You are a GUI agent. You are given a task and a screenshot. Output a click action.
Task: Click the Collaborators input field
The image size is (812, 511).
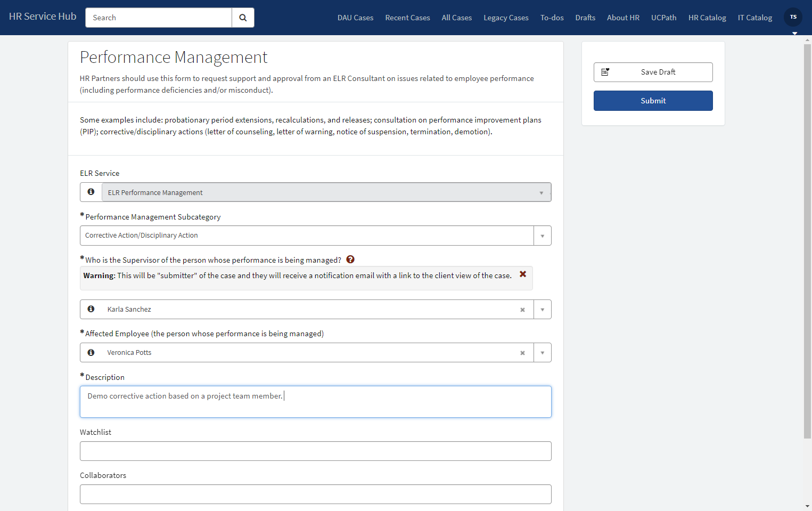pos(316,494)
